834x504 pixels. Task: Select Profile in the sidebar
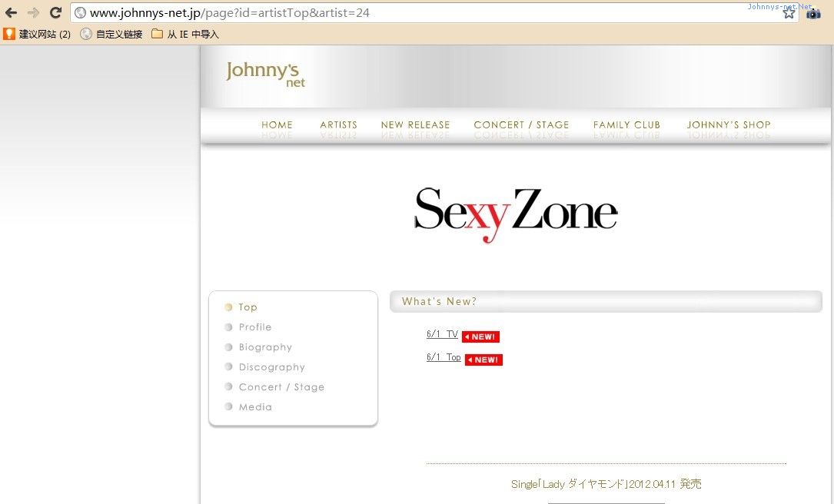tap(255, 327)
